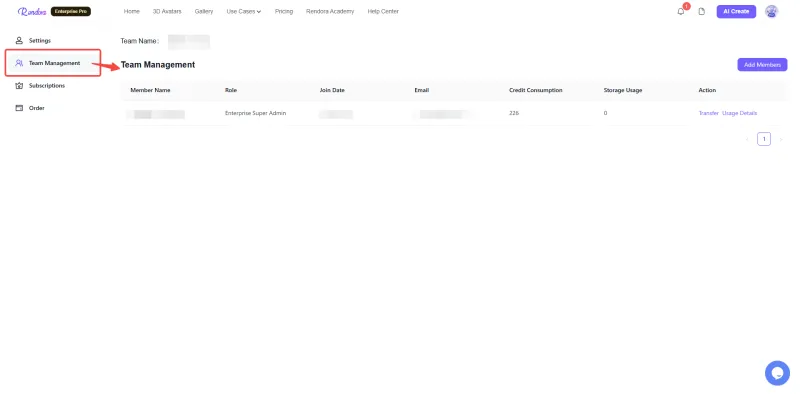Image resolution: width=800 pixels, height=394 pixels.
Task: Select Team Management in the sidebar
Action: [x=53, y=63]
